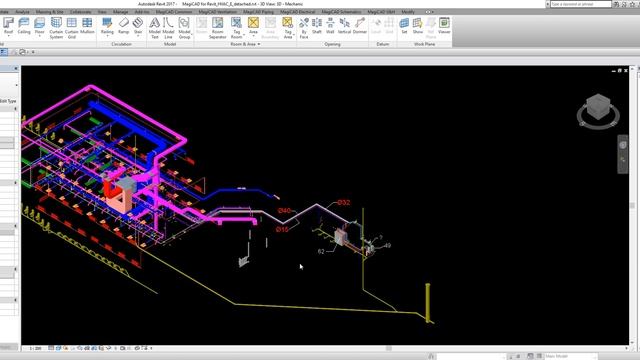Select the Vertical opening tool
This screenshot has width=640, height=360.
(344, 25)
